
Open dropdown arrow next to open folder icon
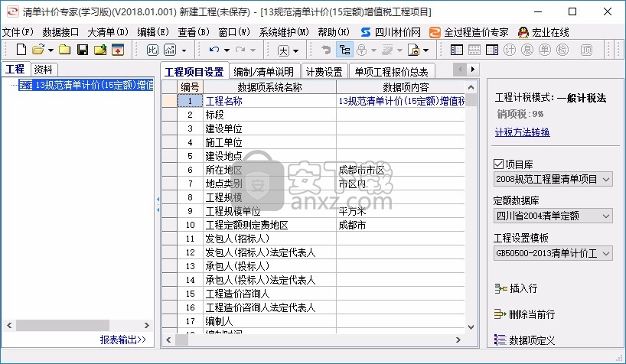(x=51, y=50)
